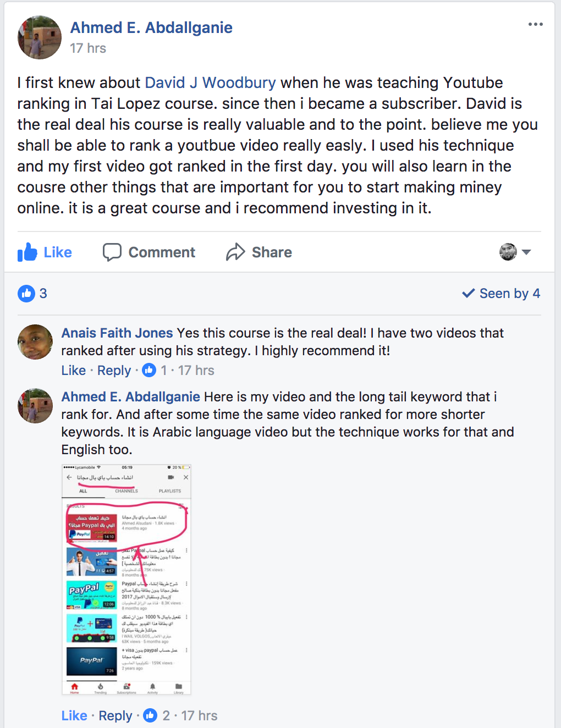The width and height of the screenshot is (561, 728).
Task: Open like reaction on Anais's comment
Action: (149, 370)
